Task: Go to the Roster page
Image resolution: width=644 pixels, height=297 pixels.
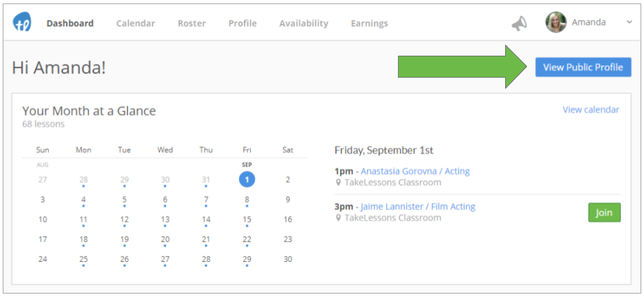Action: click(192, 23)
